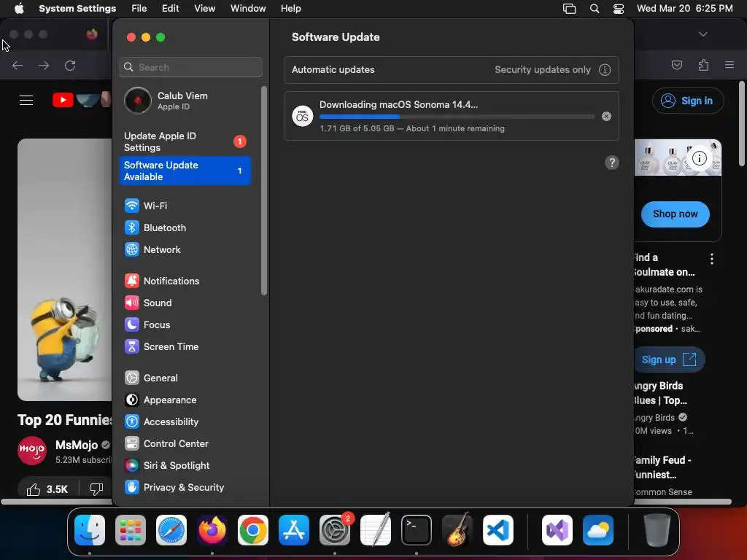Screen dimensions: 747x560
Task: Switch to Firefox in the Dock
Action: click(212, 530)
